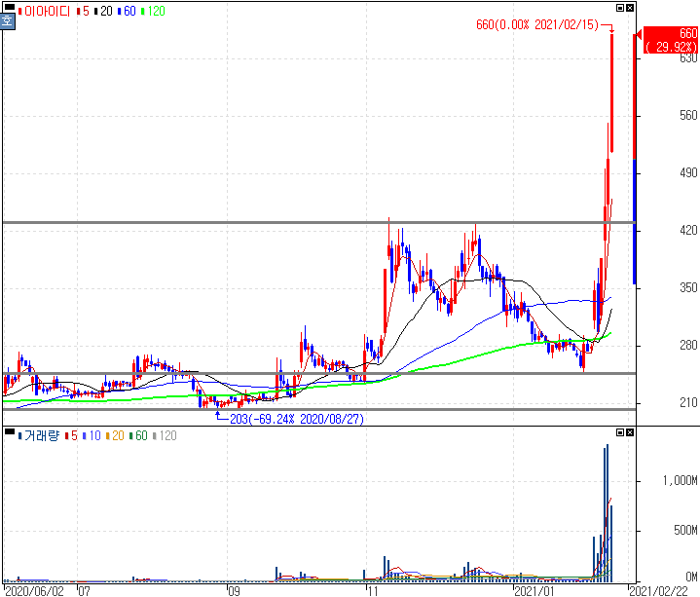Toggle the 5-day moving average in price legend
Screen dimensions: 700x597
point(83,11)
